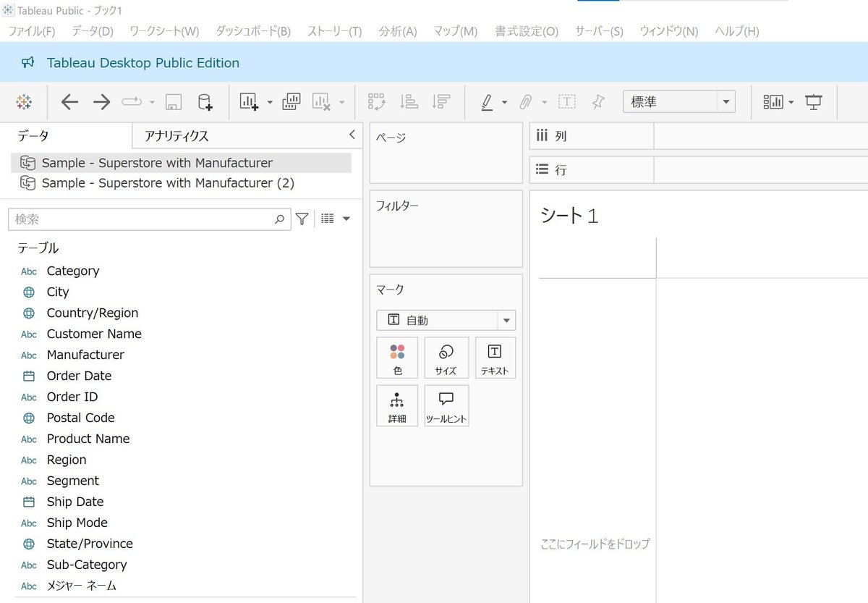
Task: Duplicate the sheet icon
Action: coord(291,102)
